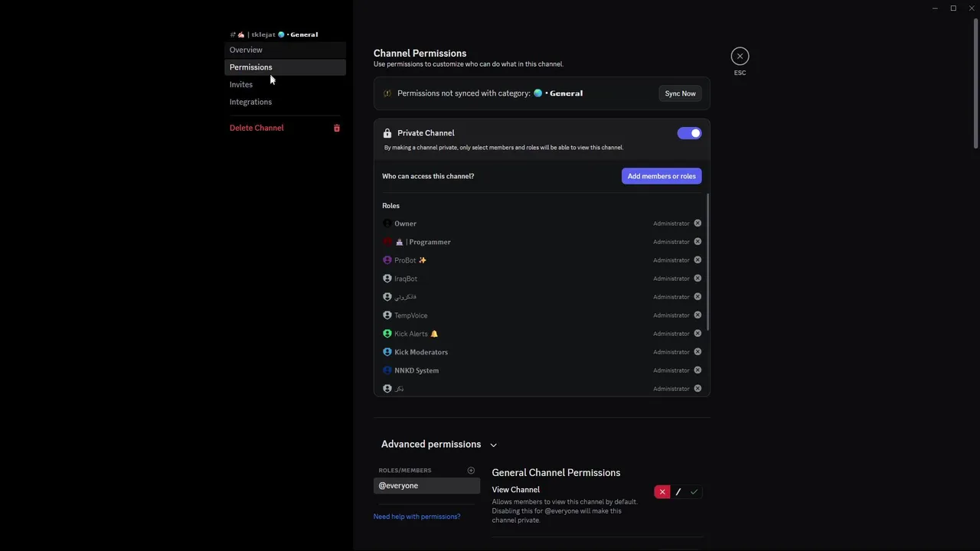Select @everyone in the roles/members list

click(x=426, y=486)
